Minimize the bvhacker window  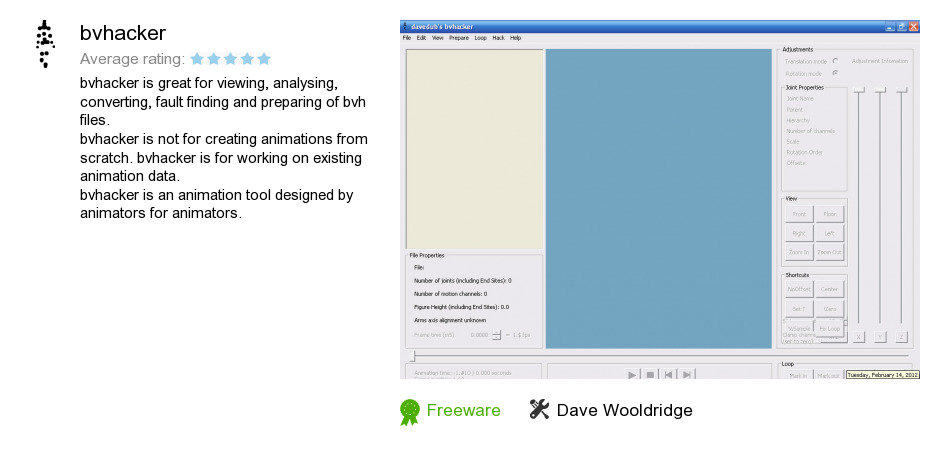[x=890, y=26]
